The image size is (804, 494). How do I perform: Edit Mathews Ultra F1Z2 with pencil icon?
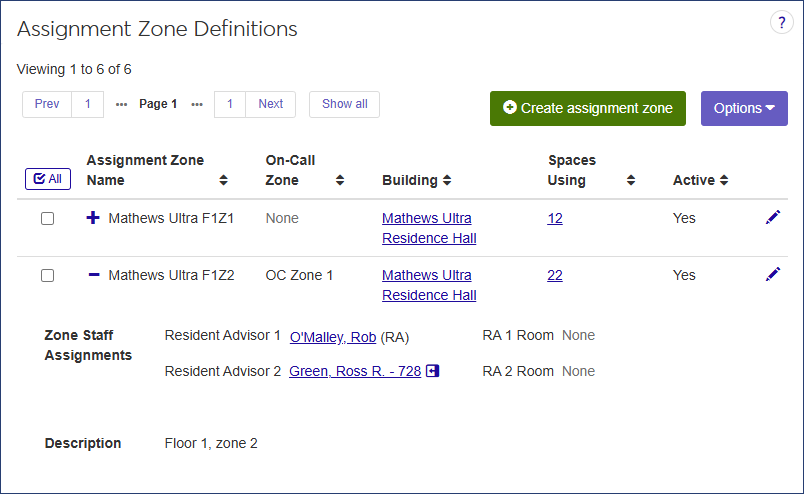coord(773,274)
